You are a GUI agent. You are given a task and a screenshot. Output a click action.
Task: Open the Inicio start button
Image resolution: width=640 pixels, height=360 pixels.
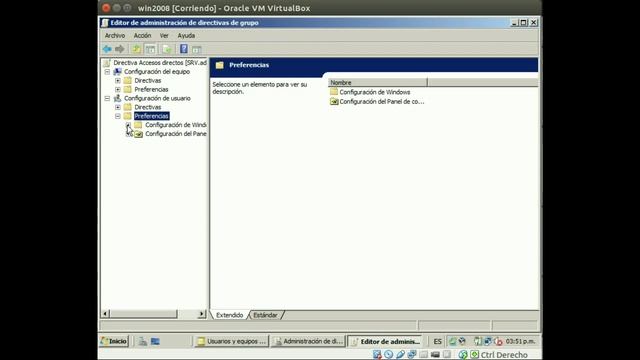(114, 341)
